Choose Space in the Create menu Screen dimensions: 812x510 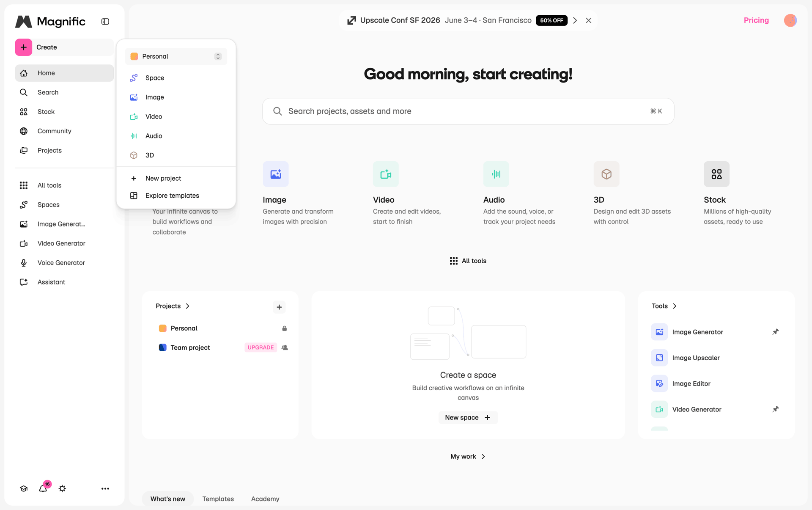[176, 78]
